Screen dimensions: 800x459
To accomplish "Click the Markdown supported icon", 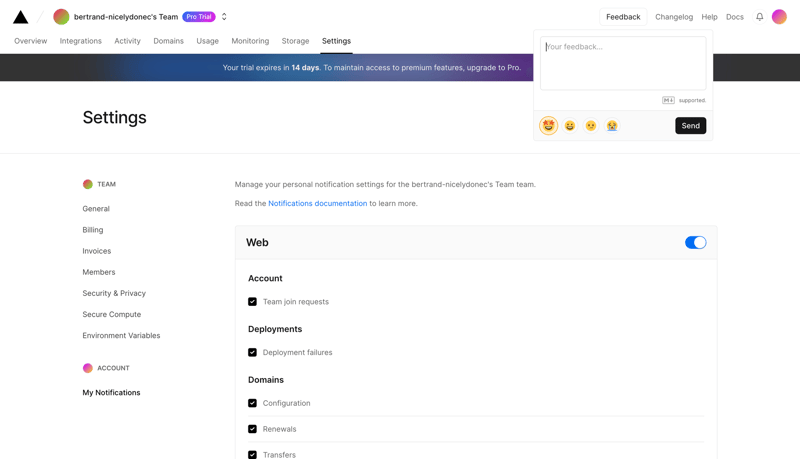I will click(668, 100).
